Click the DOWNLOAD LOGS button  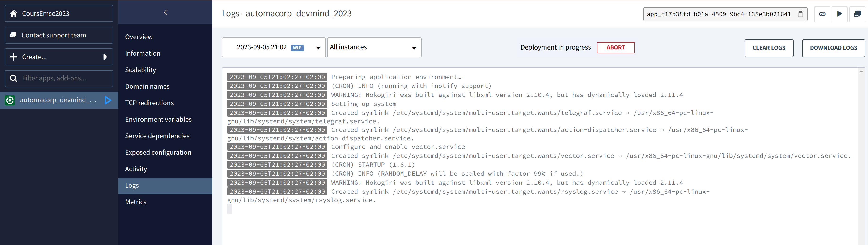point(833,48)
